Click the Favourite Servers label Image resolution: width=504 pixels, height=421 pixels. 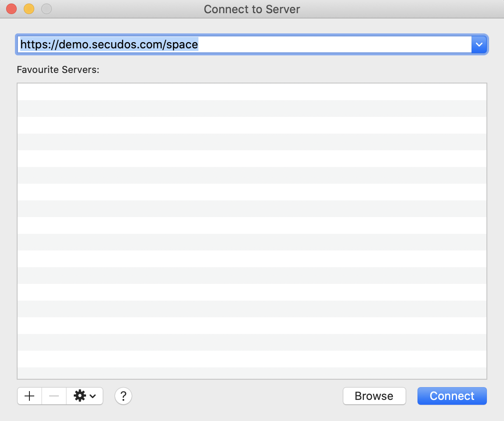pos(58,69)
